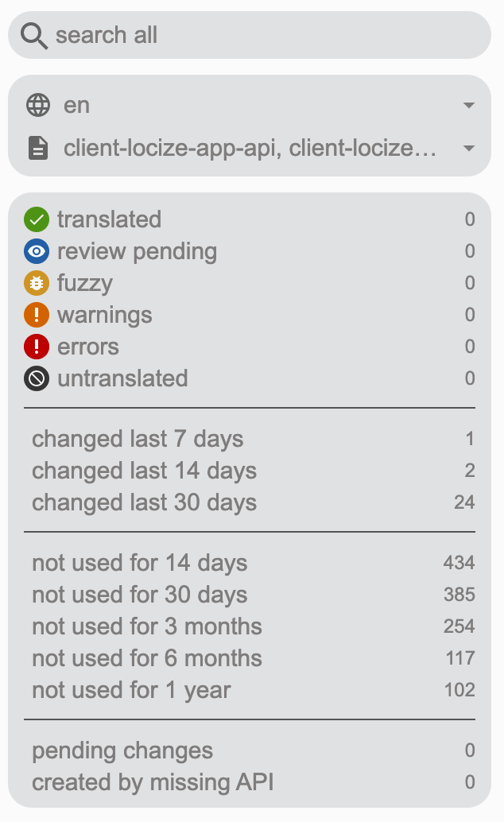This screenshot has width=504, height=822.
Task: Click the blue review pending eye icon
Action: coord(37,252)
